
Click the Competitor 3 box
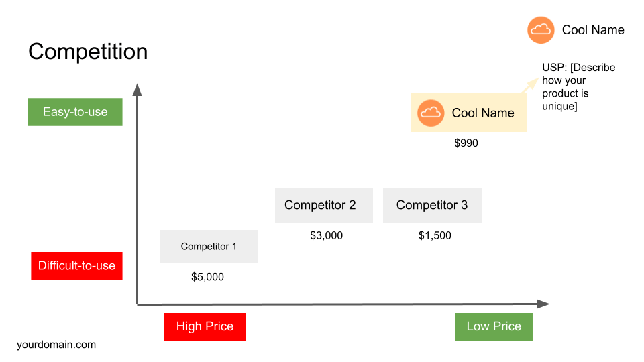coord(432,205)
